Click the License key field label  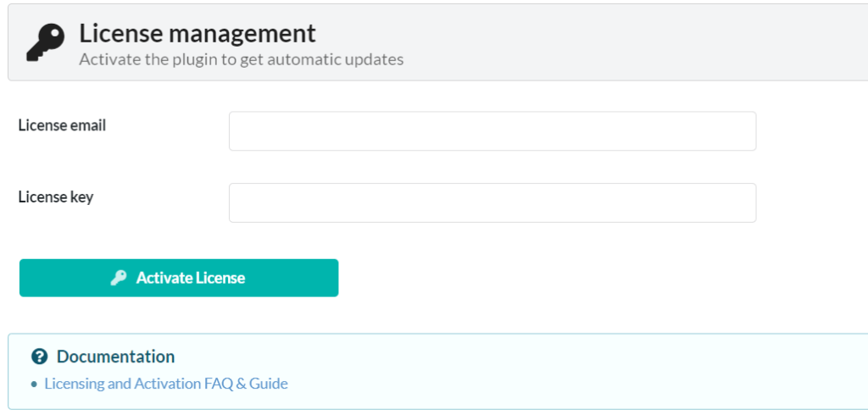[x=56, y=197]
